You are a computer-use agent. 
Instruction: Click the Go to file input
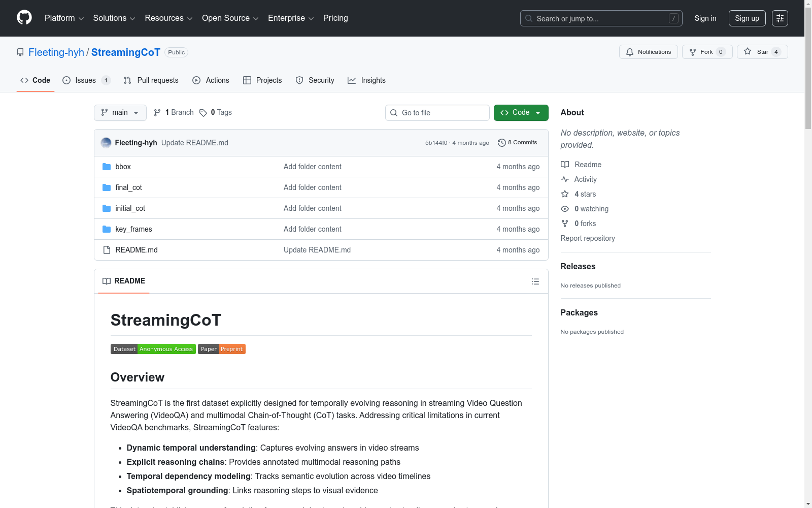437,113
